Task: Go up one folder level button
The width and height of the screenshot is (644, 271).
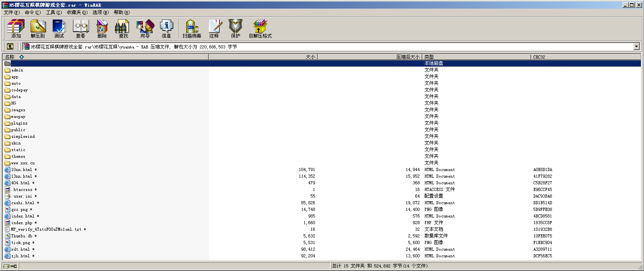Action: (x=10, y=47)
